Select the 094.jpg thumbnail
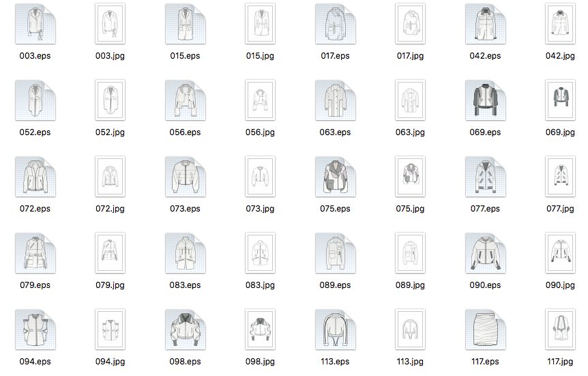This screenshot has width=588, height=376. coord(111,330)
